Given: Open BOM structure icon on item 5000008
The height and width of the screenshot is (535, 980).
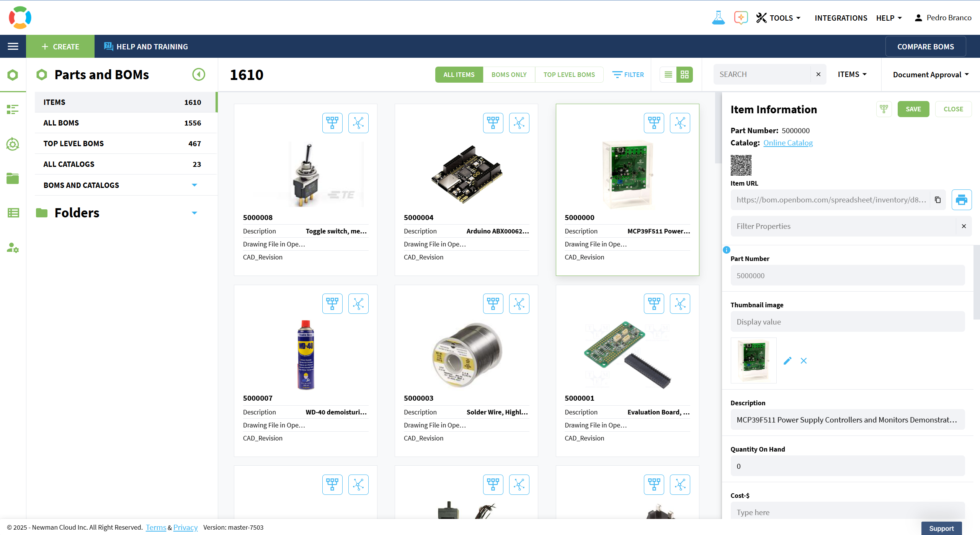Looking at the screenshot, I should [332, 123].
